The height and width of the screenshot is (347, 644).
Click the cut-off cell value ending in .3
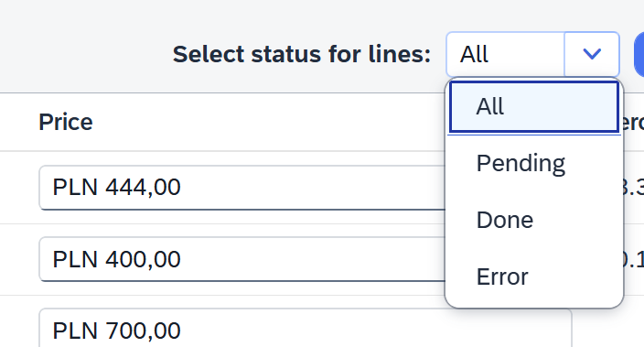click(634, 188)
